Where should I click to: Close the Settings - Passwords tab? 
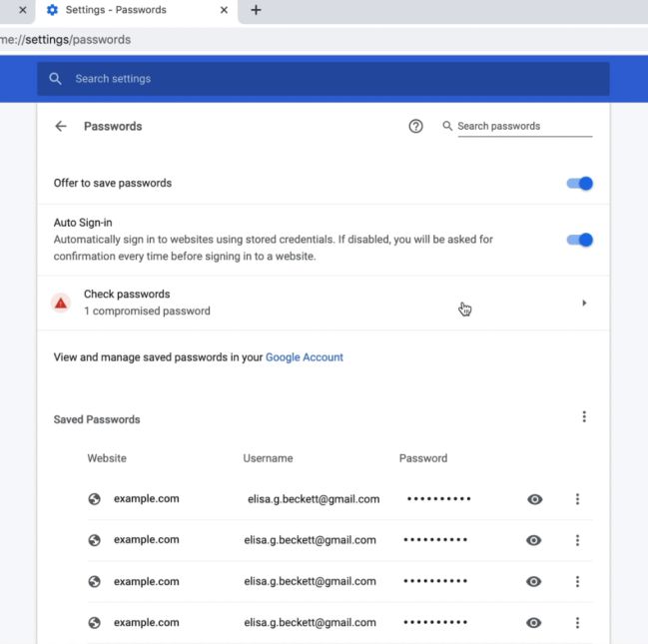[x=224, y=10]
